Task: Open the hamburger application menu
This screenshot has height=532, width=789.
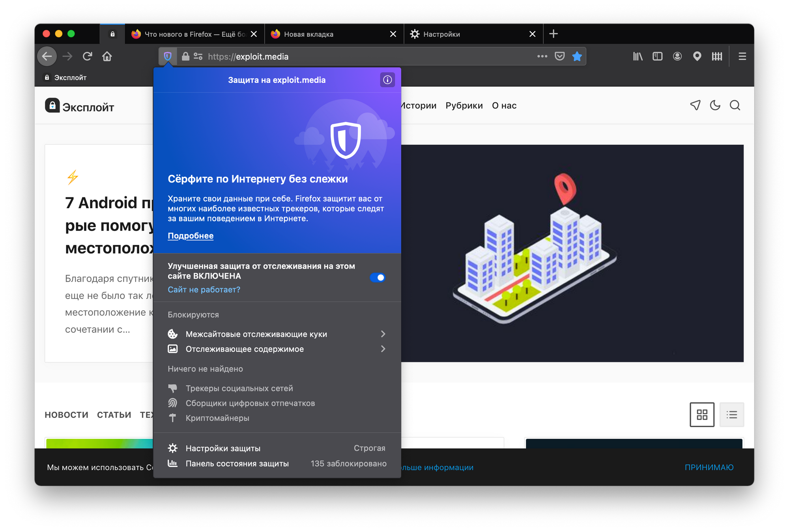Action: 742,56
